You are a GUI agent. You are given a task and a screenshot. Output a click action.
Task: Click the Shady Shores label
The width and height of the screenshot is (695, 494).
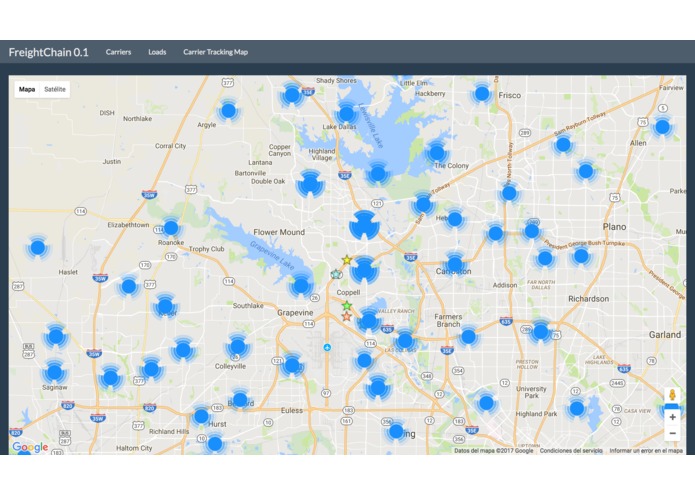pyautogui.click(x=336, y=81)
